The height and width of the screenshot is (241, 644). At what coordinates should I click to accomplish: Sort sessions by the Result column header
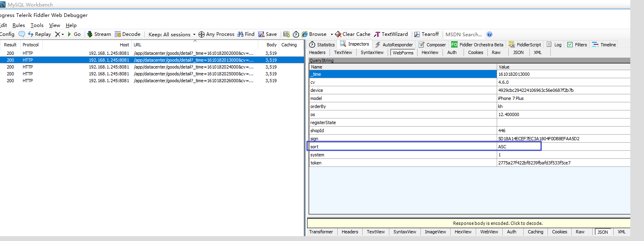point(10,45)
